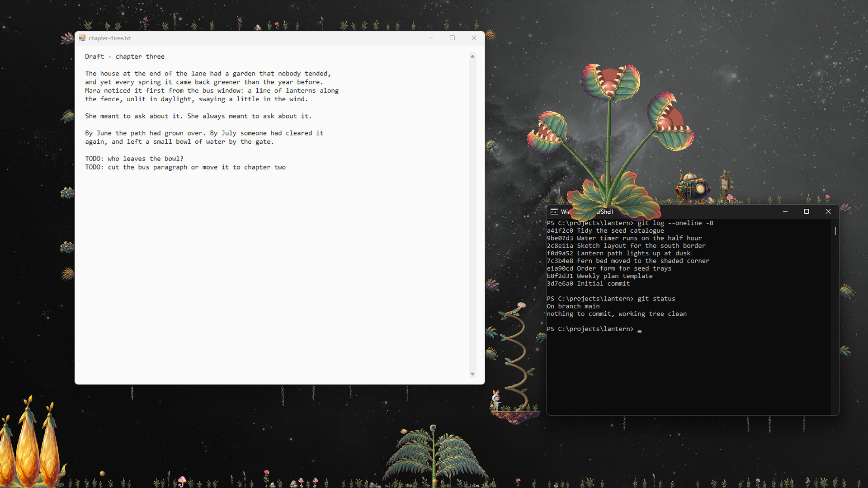Click commit '2c8e11a Sketch layout' line
This screenshot has width=868, height=488.
[x=626, y=246]
